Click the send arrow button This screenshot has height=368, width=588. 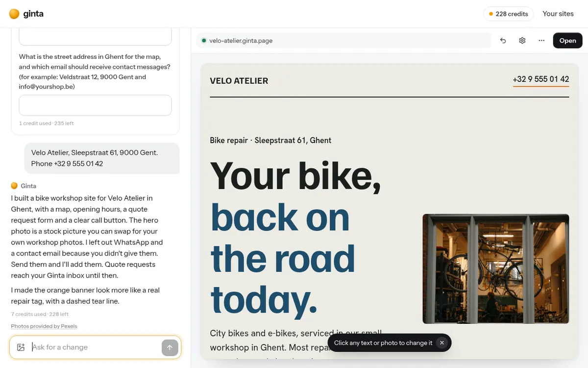(170, 347)
